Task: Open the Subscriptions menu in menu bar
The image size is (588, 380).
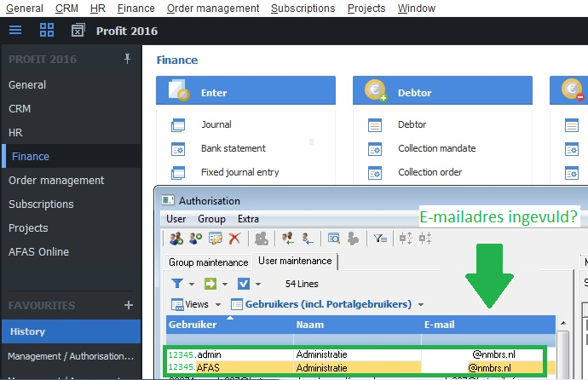Action: pyautogui.click(x=303, y=9)
